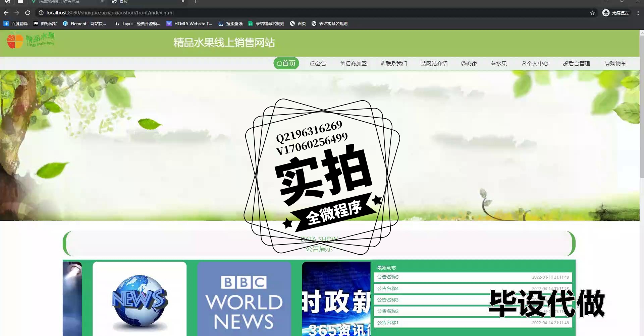Screen dimensions: 644x336
Task: Open a new browser tab with plus button
Action: 196,2
